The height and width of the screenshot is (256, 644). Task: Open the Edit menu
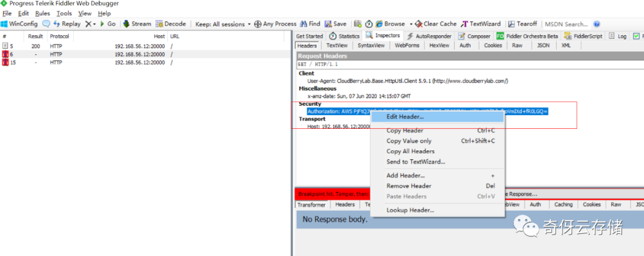point(23,13)
